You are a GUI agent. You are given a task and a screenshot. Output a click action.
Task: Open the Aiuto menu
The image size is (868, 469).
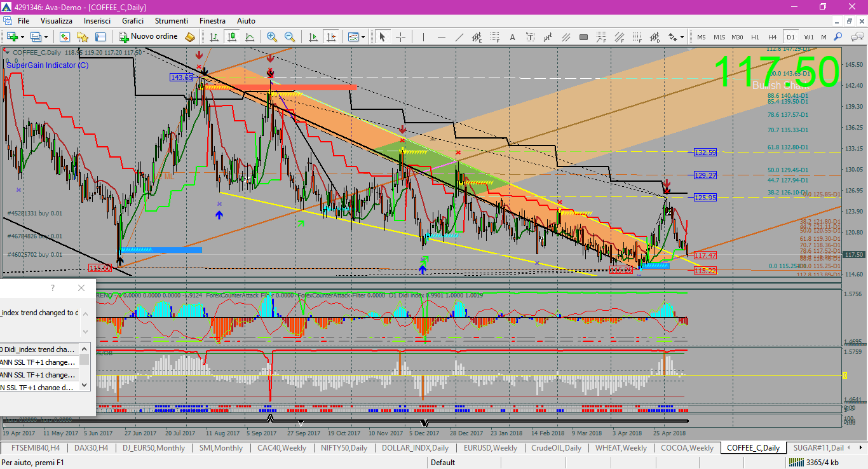point(246,21)
